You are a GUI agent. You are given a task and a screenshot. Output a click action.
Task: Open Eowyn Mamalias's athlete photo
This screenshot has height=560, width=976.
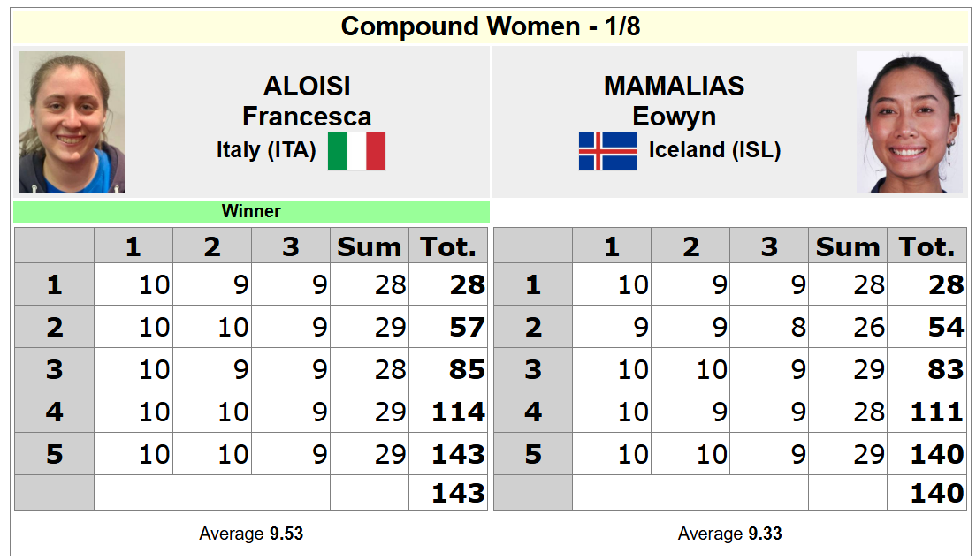tap(909, 122)
